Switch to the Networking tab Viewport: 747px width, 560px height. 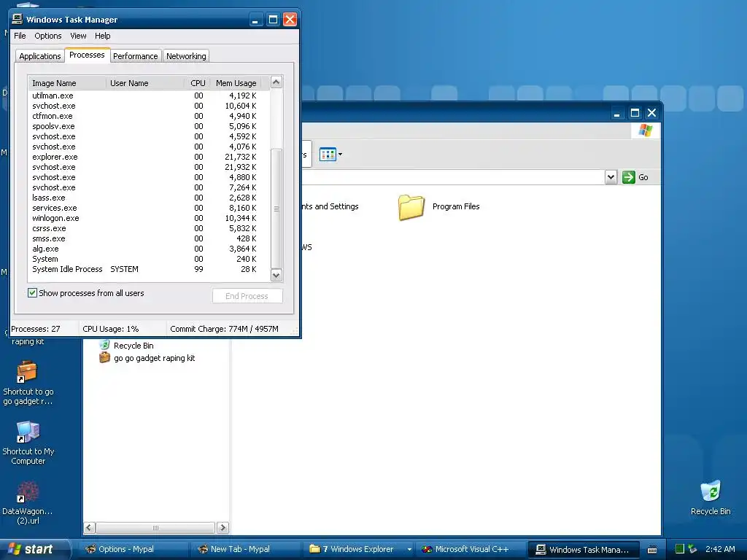point(186,56)
